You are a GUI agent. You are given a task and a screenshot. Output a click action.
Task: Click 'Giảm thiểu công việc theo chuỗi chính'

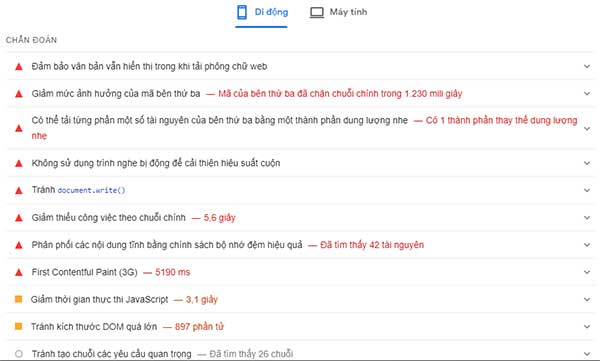108,217
